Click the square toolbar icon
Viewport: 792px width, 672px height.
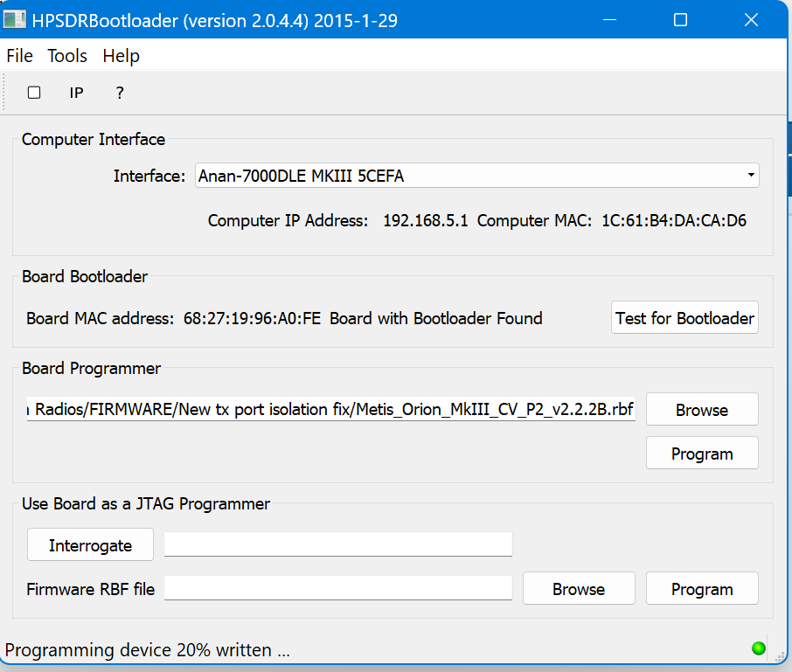pyautogui.click(x=34, y=93)
